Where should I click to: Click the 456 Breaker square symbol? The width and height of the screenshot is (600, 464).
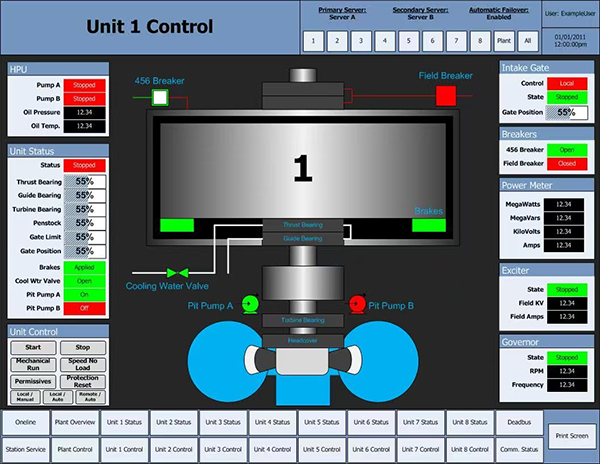coord(160,97)
